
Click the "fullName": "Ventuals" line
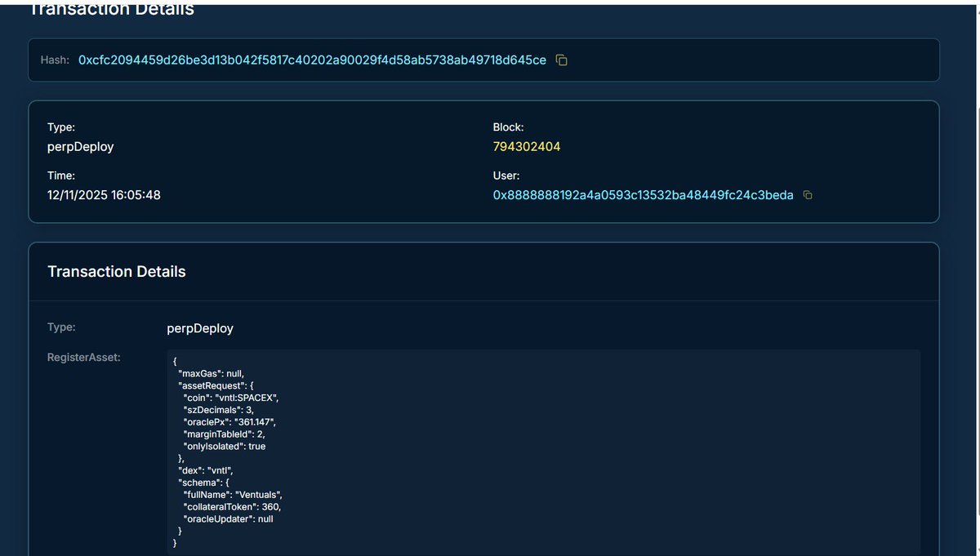tap(233, 495)
